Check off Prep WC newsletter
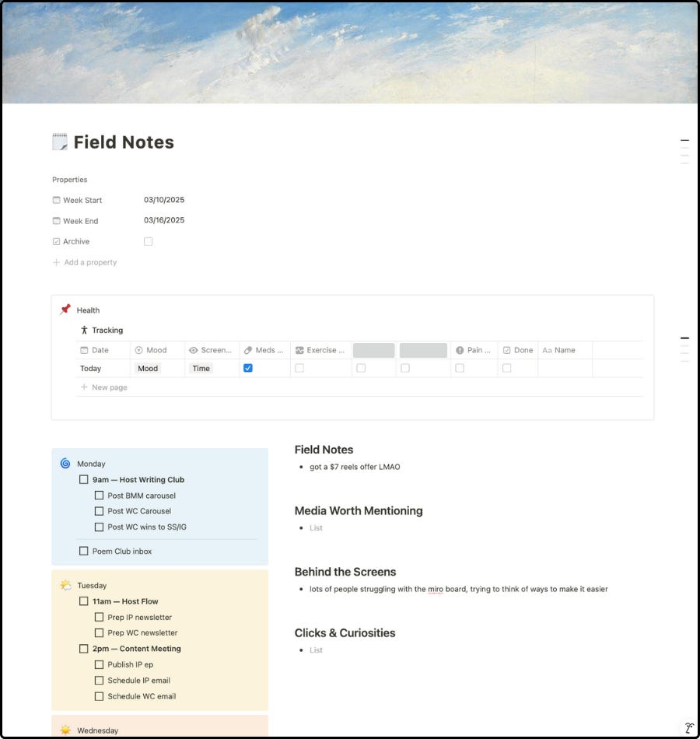 click(99, 632)
